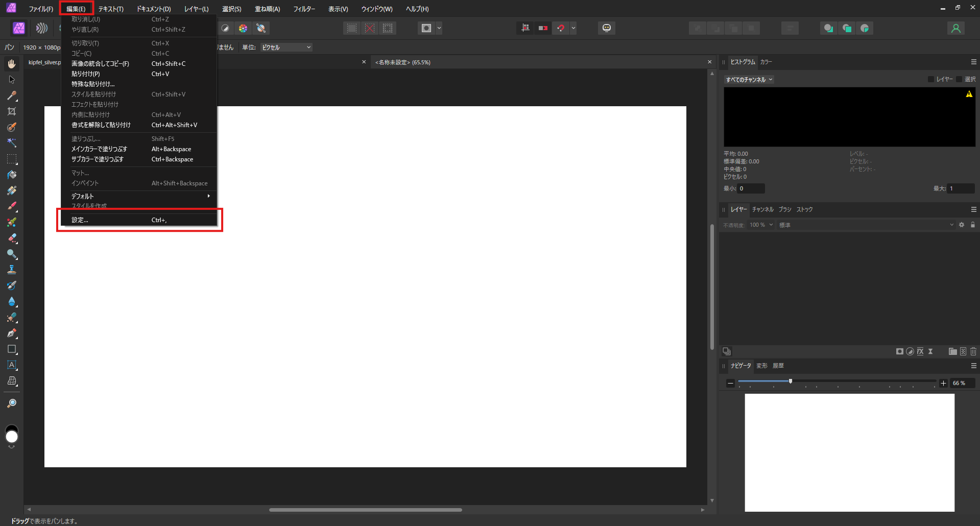Expand the デフォルト submenu

(x=139, y=196)
